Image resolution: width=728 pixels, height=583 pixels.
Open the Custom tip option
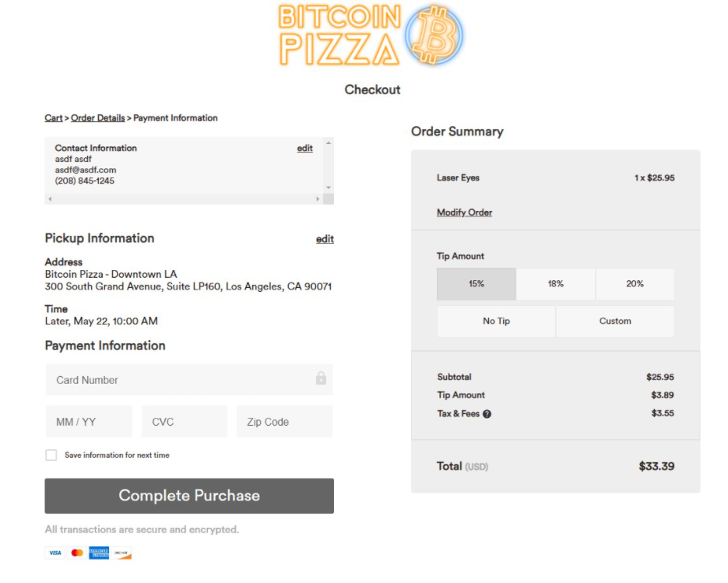615,321
